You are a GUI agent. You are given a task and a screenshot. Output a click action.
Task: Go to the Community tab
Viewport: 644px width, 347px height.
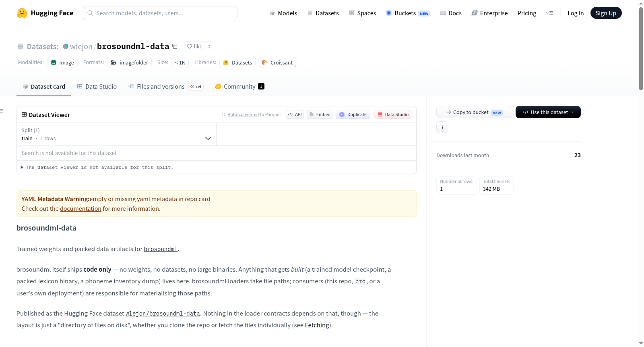tap(240, 87)
